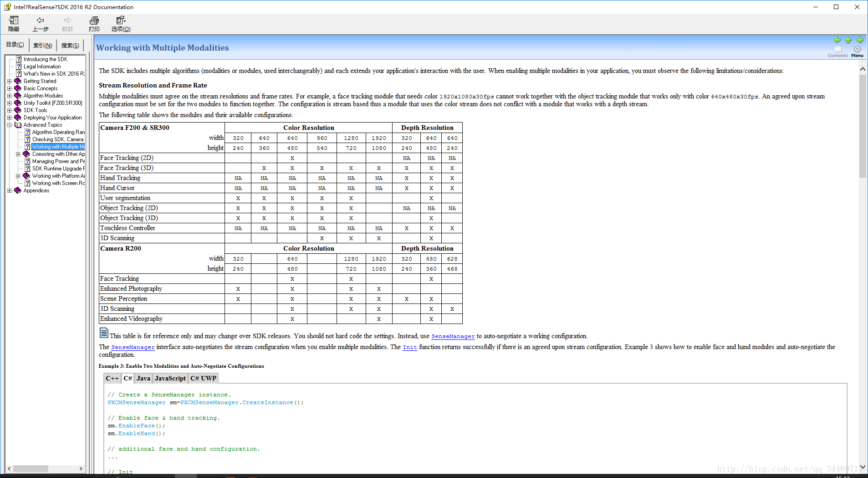Click the Checking SDK, Camera page icon
The width and height of the screenshot is (868, 478).
click(x=27, y=139)
